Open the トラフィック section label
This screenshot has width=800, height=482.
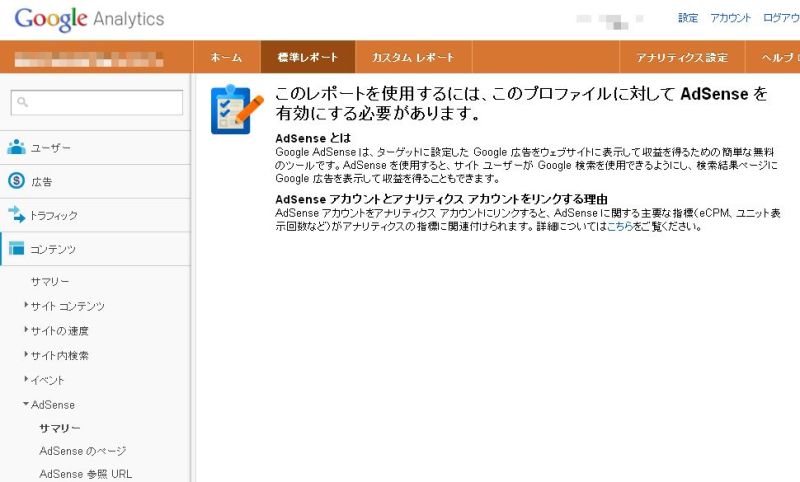coord(54,215)
